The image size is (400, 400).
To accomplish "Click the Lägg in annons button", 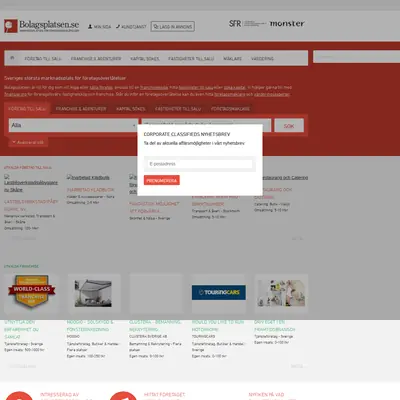I will pyautogui.click(x=173, y=26).
